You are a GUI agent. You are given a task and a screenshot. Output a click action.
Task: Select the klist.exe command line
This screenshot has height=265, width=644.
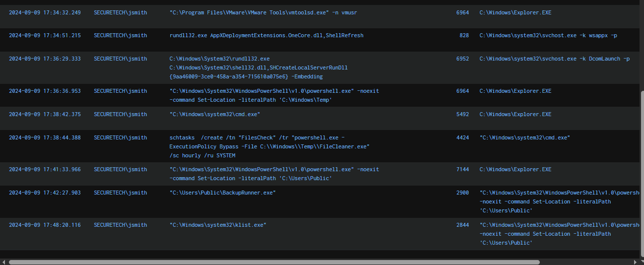pos(218,225)
